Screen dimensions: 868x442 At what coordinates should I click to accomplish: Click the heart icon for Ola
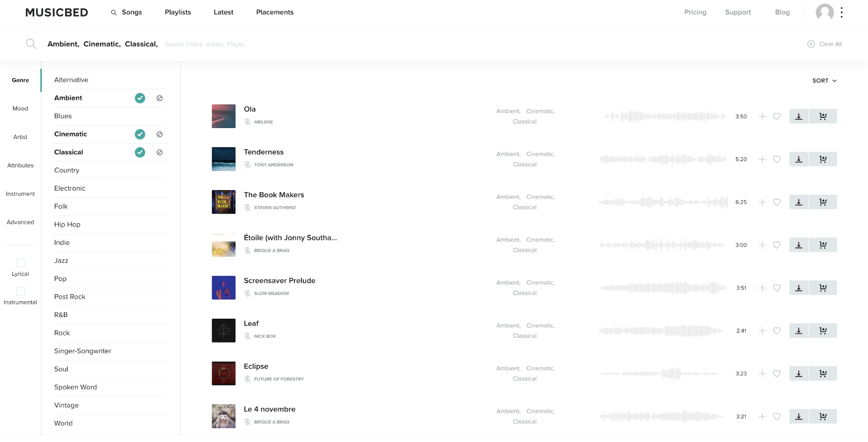777,116
